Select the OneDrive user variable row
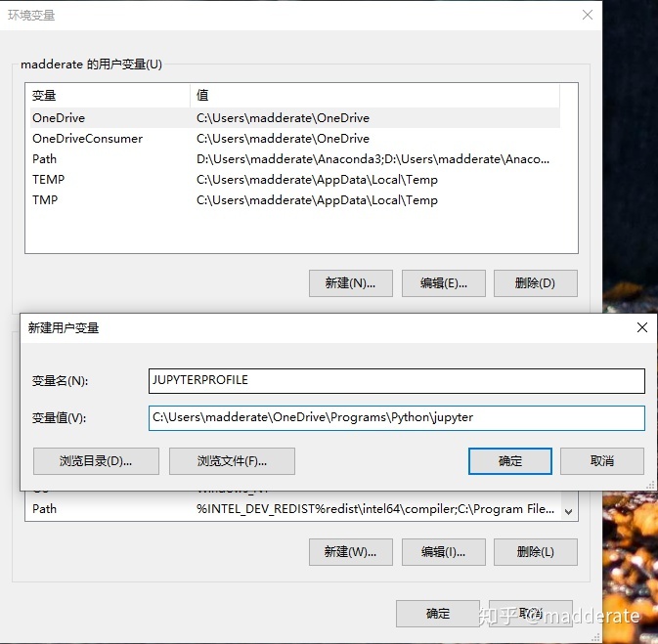The height and width of the screenshot is (644, 658). click(x=296, y=118)
